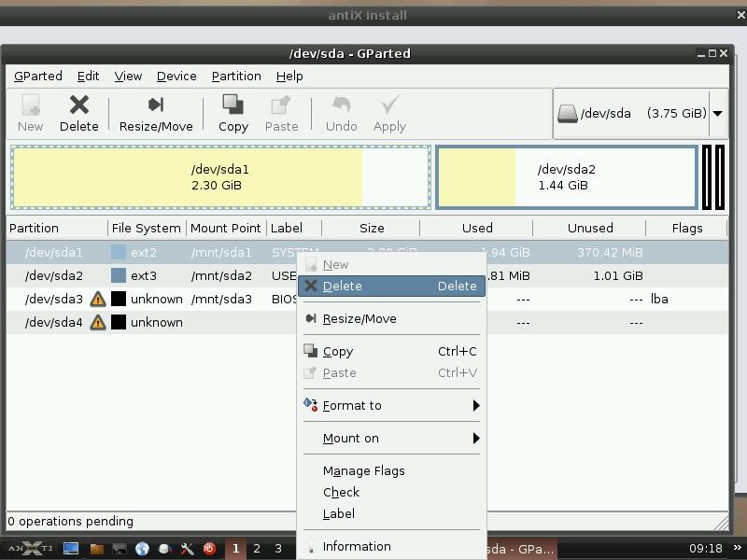Launch the terminal icon in taskbar
This screenshot has height=560, width=747.
[x=120, y=549]
